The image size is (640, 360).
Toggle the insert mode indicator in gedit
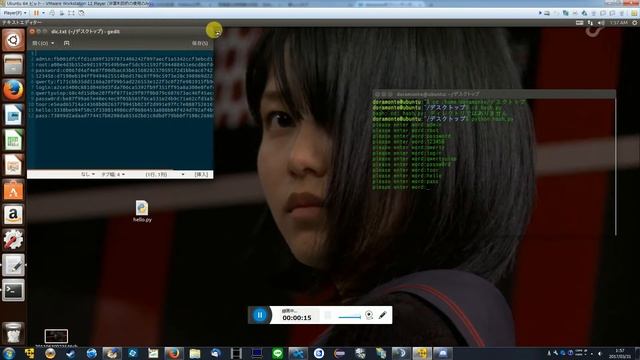point(201,174)
